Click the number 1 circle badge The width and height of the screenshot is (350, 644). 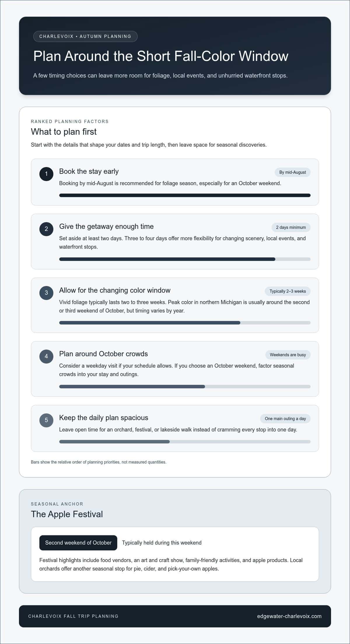click(x=46, y=174)
